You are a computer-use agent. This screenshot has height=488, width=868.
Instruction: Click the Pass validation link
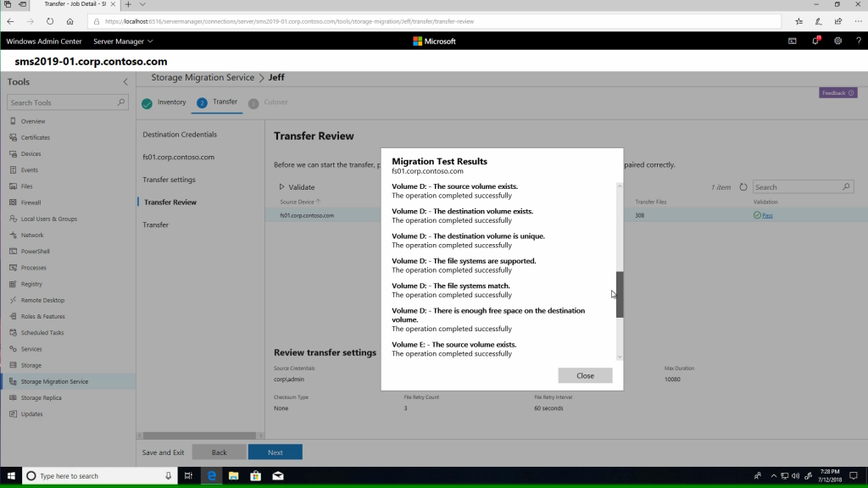click(766, 215)
